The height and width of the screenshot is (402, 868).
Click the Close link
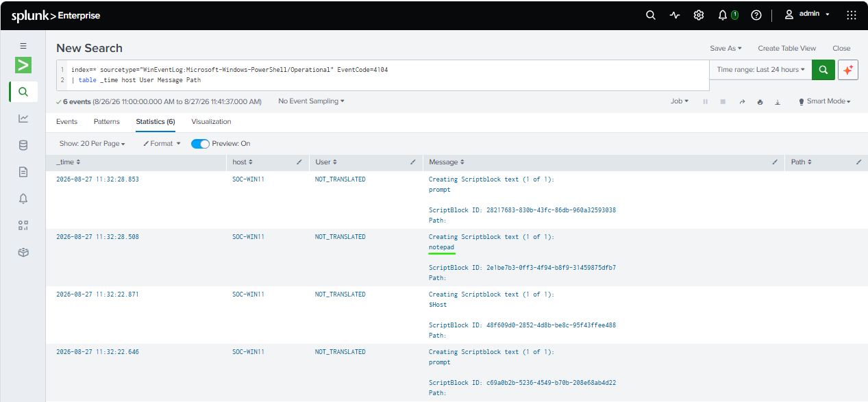pos(841,49)
